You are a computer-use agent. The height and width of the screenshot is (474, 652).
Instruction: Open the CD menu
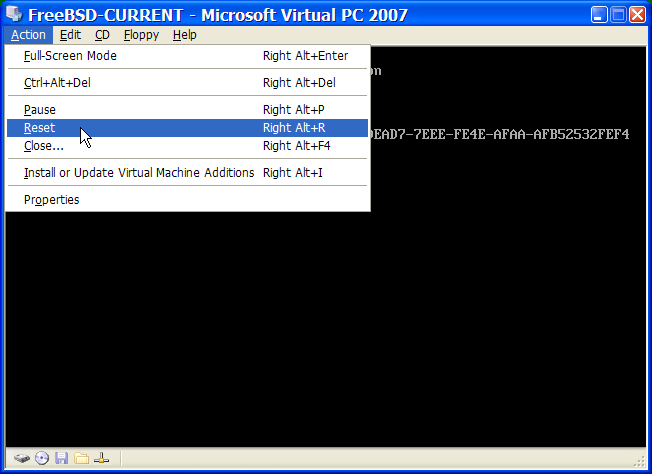[x=102, y=35]
